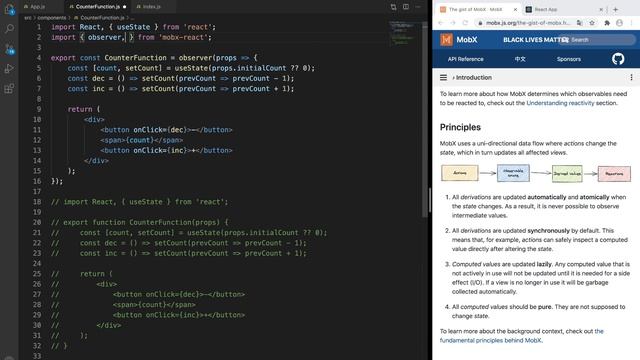Click the MobX site title text
The height and width of the screenshot is (360, 640).
tap(467, 40)
